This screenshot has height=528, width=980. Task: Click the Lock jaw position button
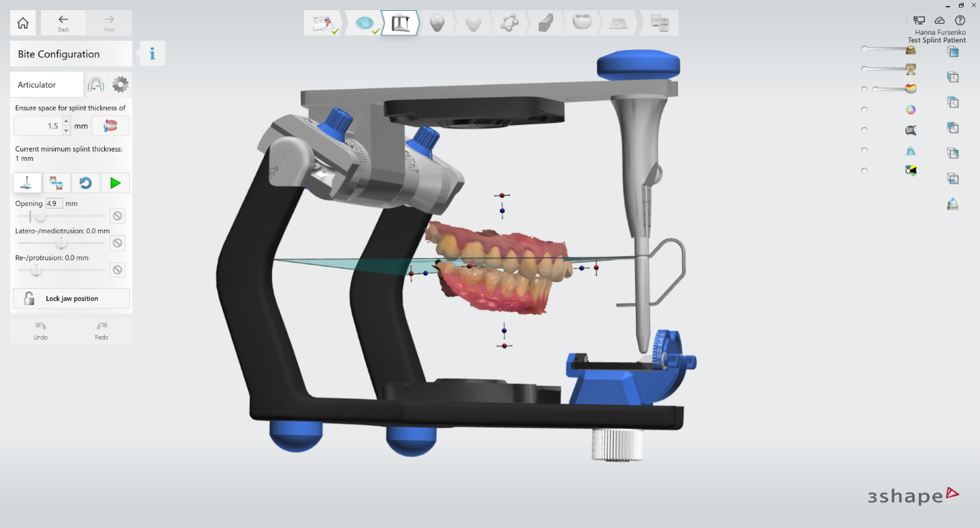[71, 298]
